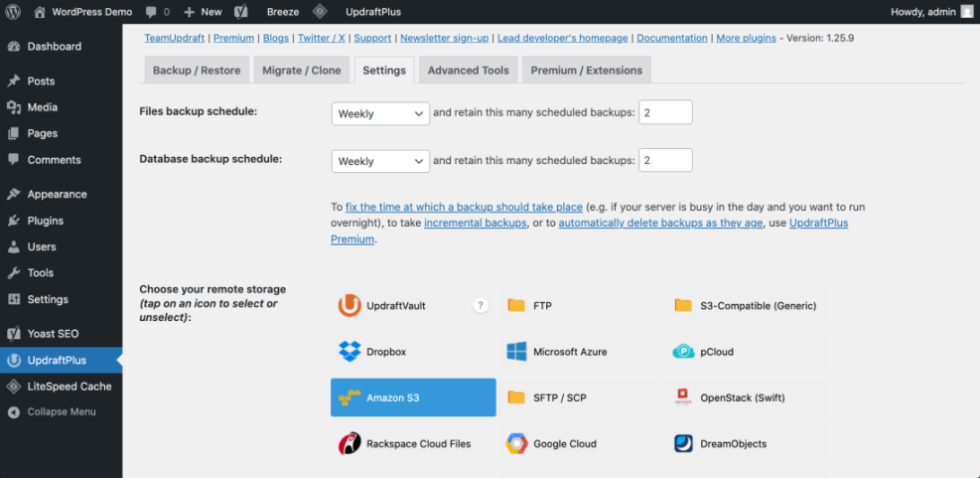Select the pCloud storage icon
This screenshot has height=478, width=980.
683,352
